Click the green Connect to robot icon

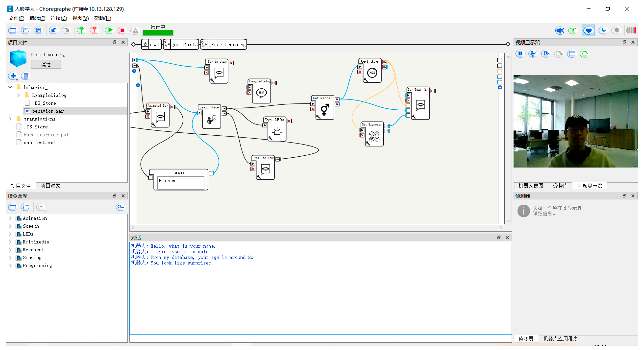81,30
